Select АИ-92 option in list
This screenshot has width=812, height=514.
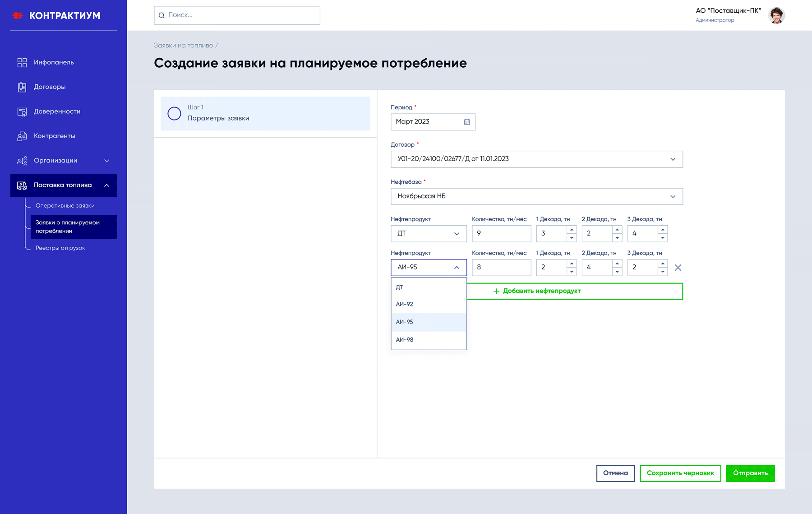[x=405, y=304]
